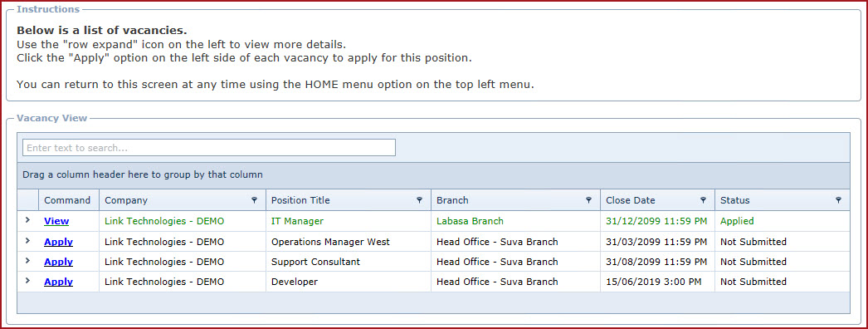Open filter icon in Branch column header
The image size is (868, 329).
[588, 200]
